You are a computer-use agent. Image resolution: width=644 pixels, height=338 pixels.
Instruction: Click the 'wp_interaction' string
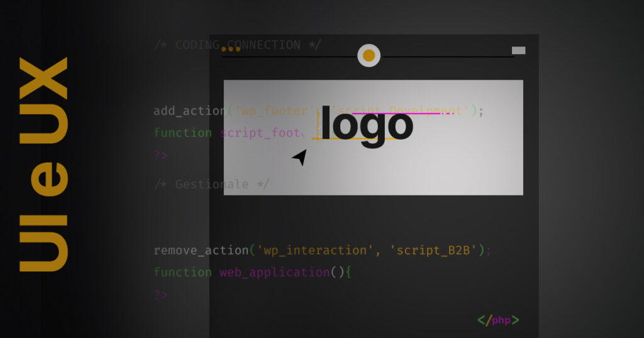tap(316, 250)
